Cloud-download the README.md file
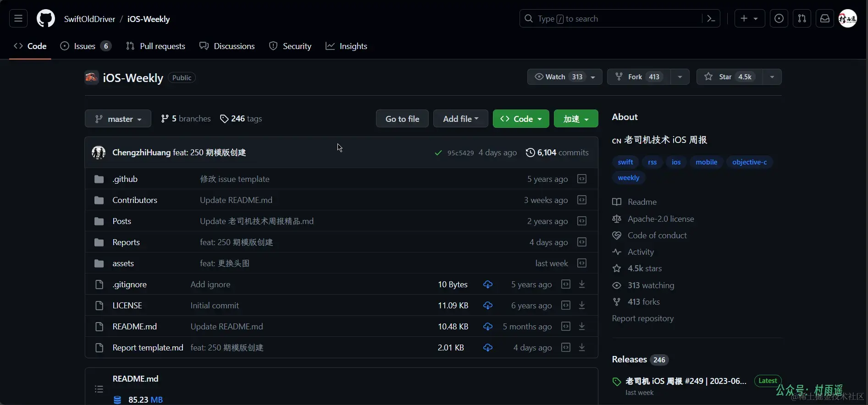This screenshot has height=405, width=868. click(x=488, y=327)
